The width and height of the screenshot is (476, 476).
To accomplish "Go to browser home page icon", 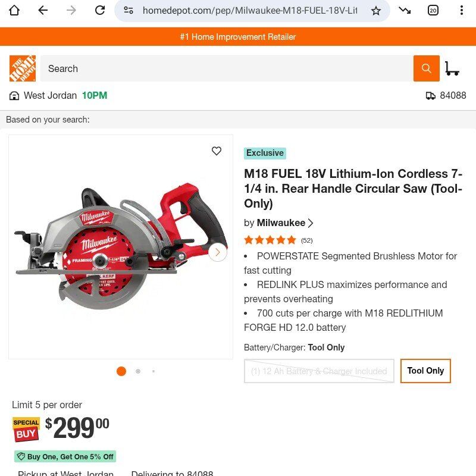I will (14, 11).
